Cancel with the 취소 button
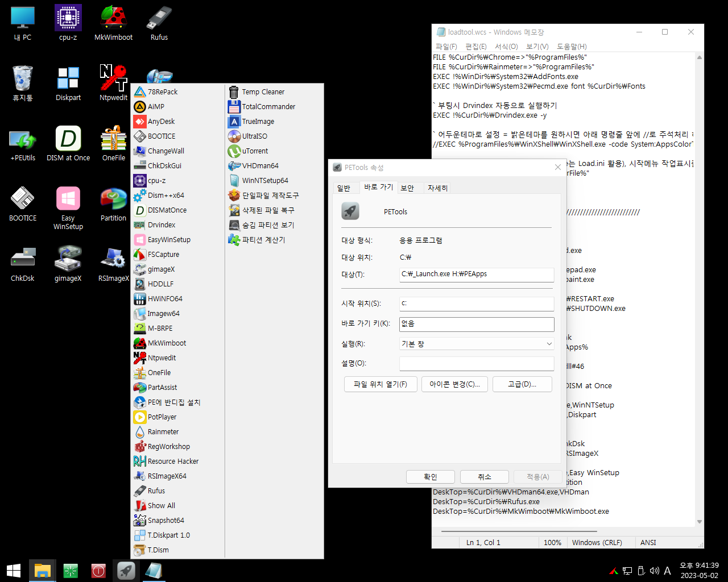Viewport: 728px width, 582px height. pyautogui.click(x=485, y=477)
